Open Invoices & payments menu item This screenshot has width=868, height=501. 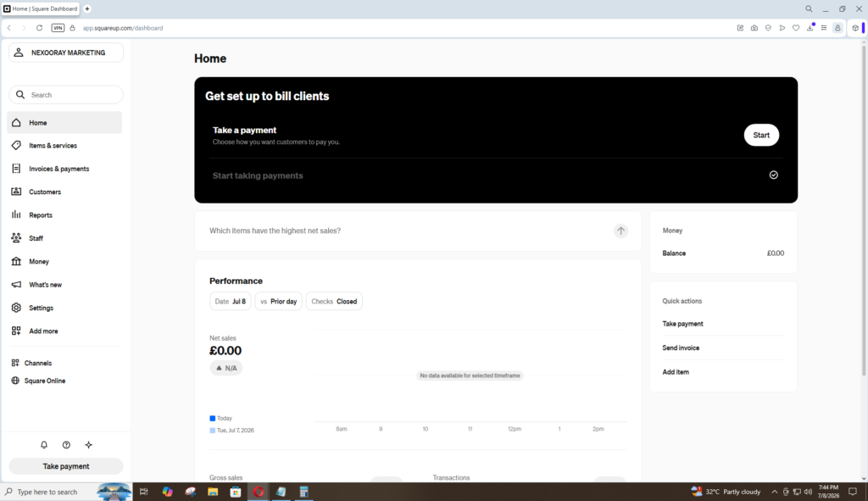click(64, 169)
